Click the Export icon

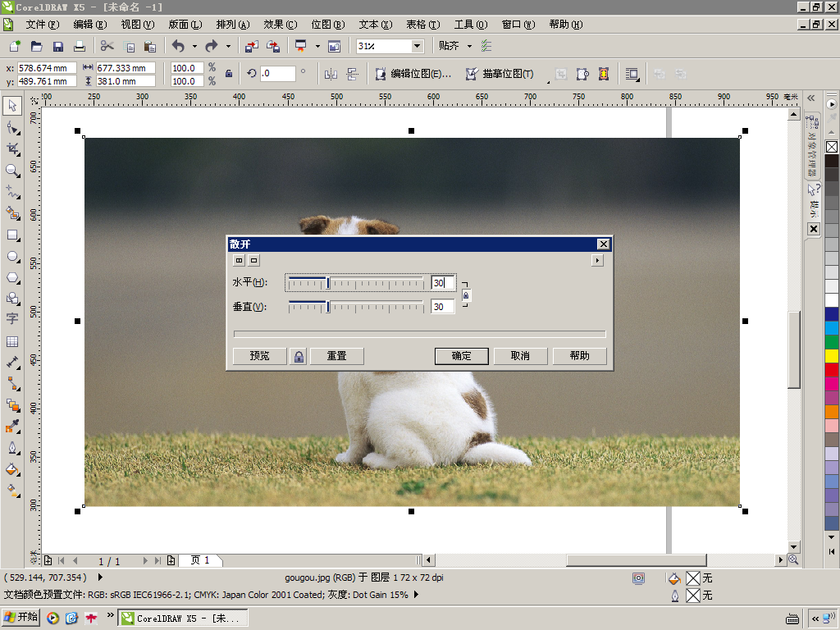[273, 46]
